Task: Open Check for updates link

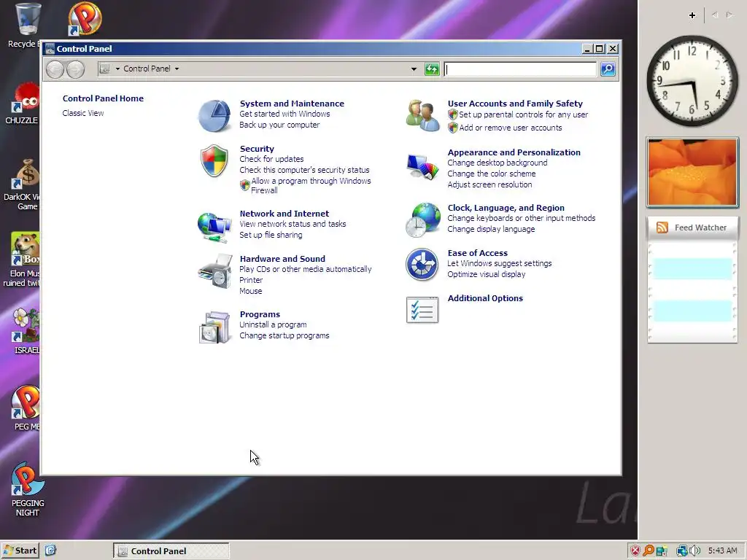Action: coord(271,159)
